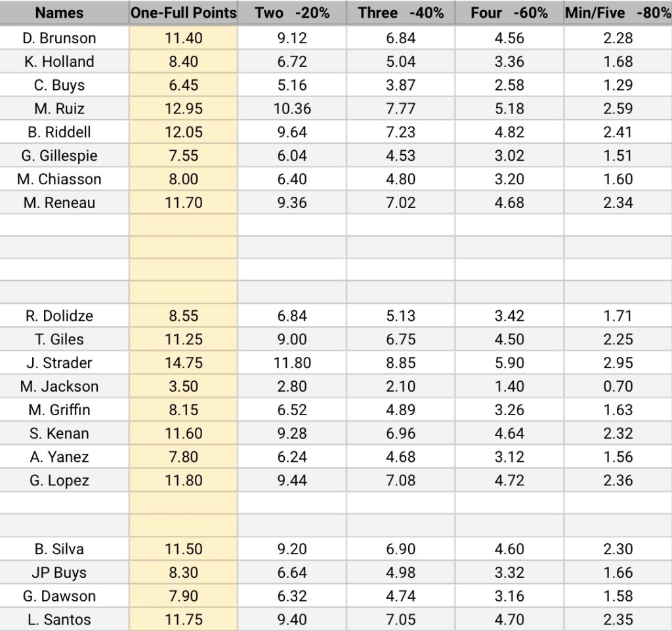Select the M. Jackson name cell
This screenshot has width=672, height=631.
(59, 386)
